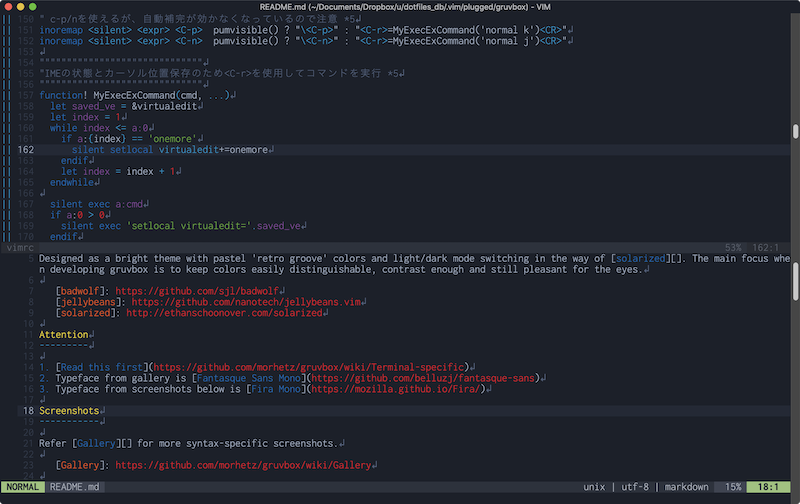Click the 'Fira Mono' link text
This screenshot has height=504, width=800.
coord(276,389)
